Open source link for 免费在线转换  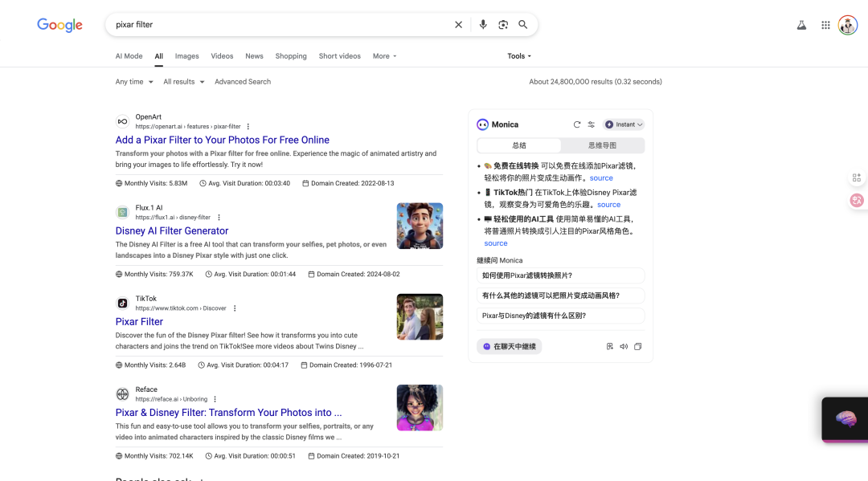pyautogui.click(x=601, y=178)
